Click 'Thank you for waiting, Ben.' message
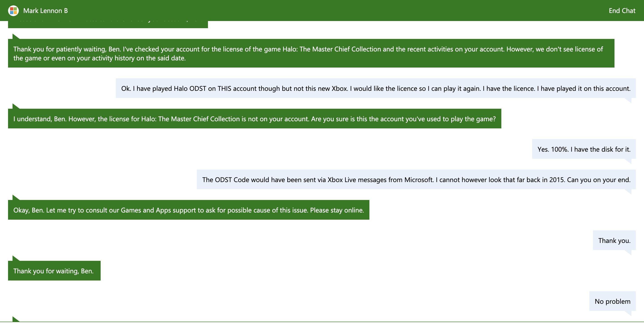This screenshot has width=644, height=323. tap(54, 271)
